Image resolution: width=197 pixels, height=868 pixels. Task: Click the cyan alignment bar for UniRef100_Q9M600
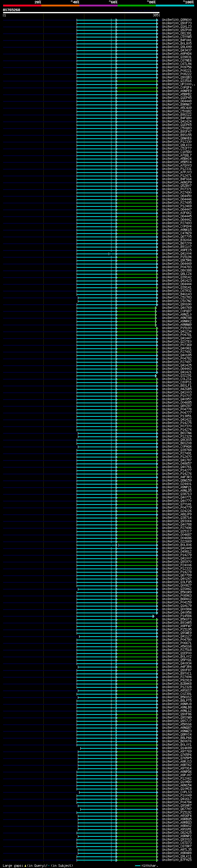click(x=117, y=20)
